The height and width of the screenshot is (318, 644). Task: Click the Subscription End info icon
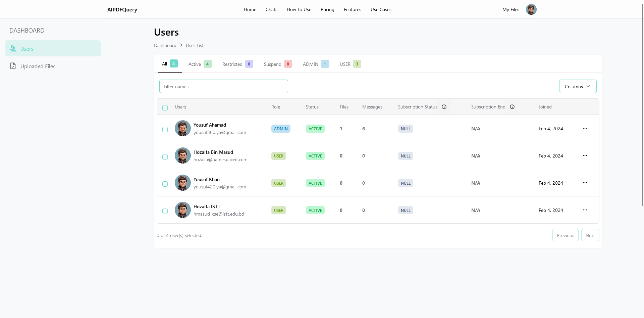coord(512,107)
